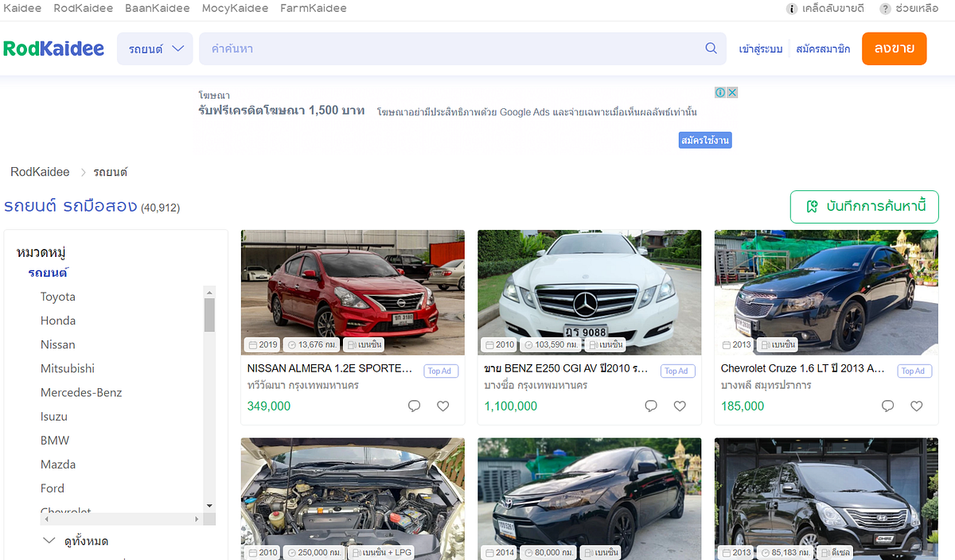The width and height of the screenshot is (955, 560).
Task: Click Top Ad badge on Benz E250
Action: (676, 371)
